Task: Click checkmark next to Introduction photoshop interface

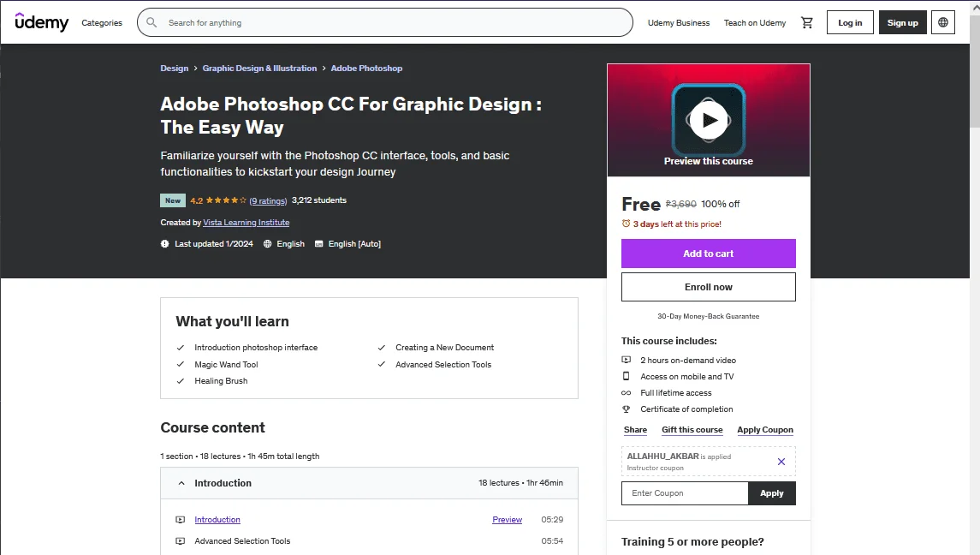Action: tap(181, 347)
